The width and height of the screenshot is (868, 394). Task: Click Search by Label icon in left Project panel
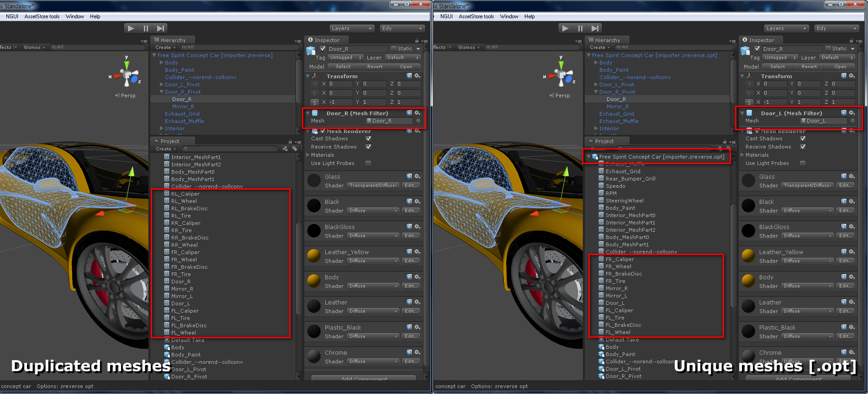click(x=295, y=149)
